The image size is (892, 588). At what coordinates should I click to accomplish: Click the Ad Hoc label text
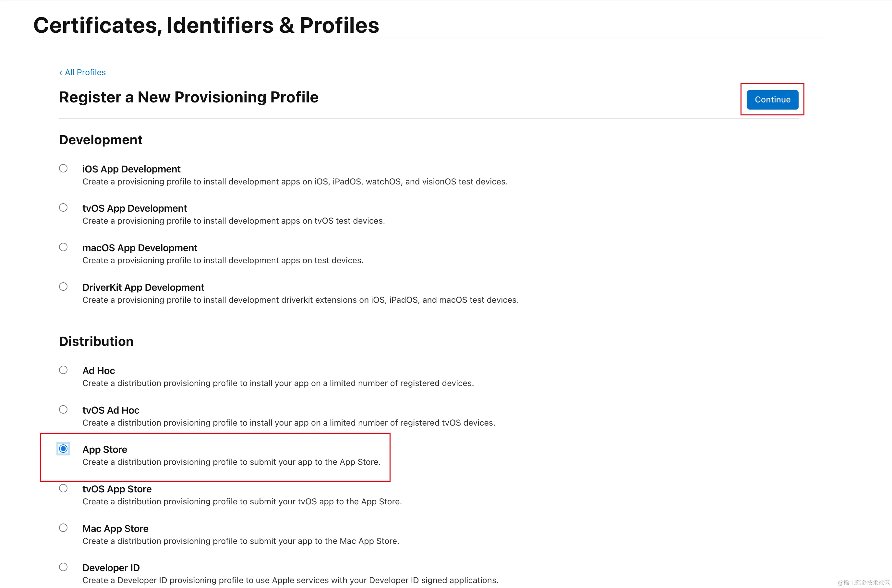[99, 371]
